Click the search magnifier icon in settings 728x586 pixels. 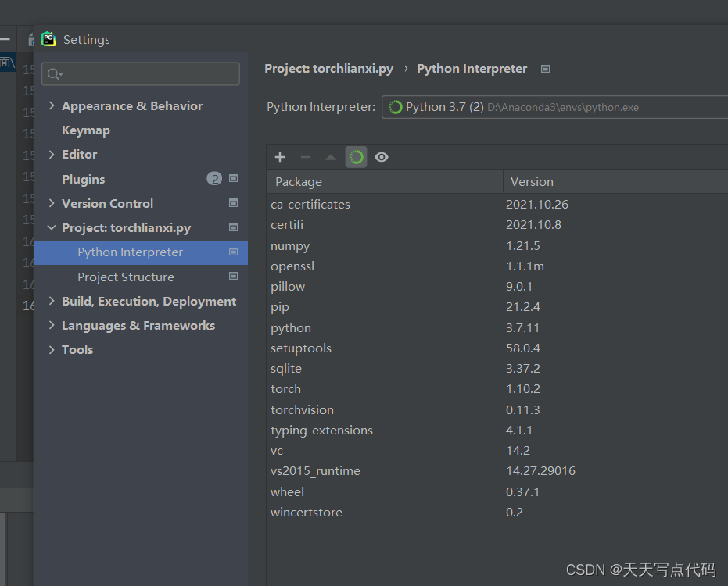pyautogui.click(x=54, y=73)
